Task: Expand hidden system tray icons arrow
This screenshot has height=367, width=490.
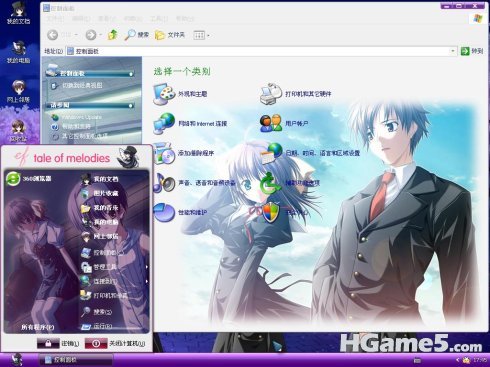Action: tap(457, 360)
